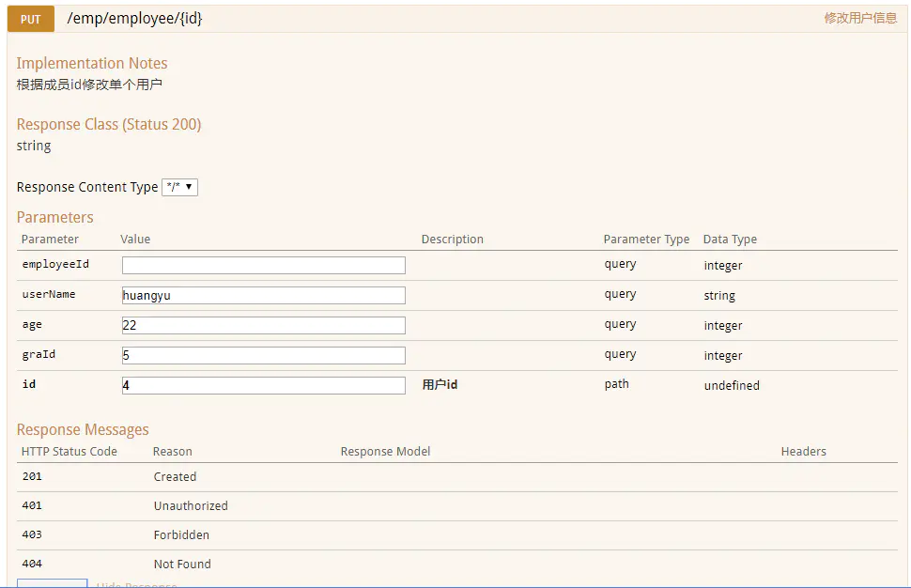Click the employeeId parameter name
The image size is (911, 588).
[x=55, y=264]
